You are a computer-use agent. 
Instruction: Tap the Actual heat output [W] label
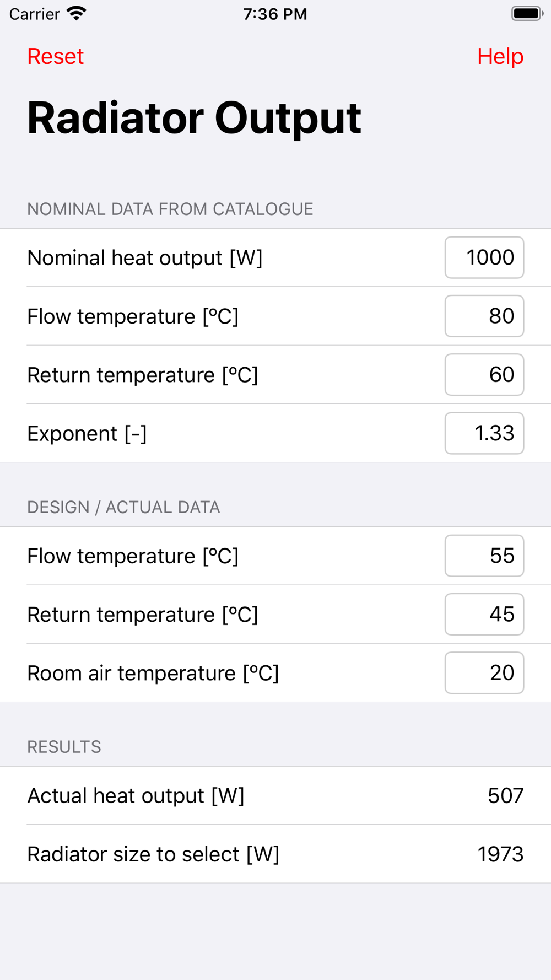tap(136, 795)
